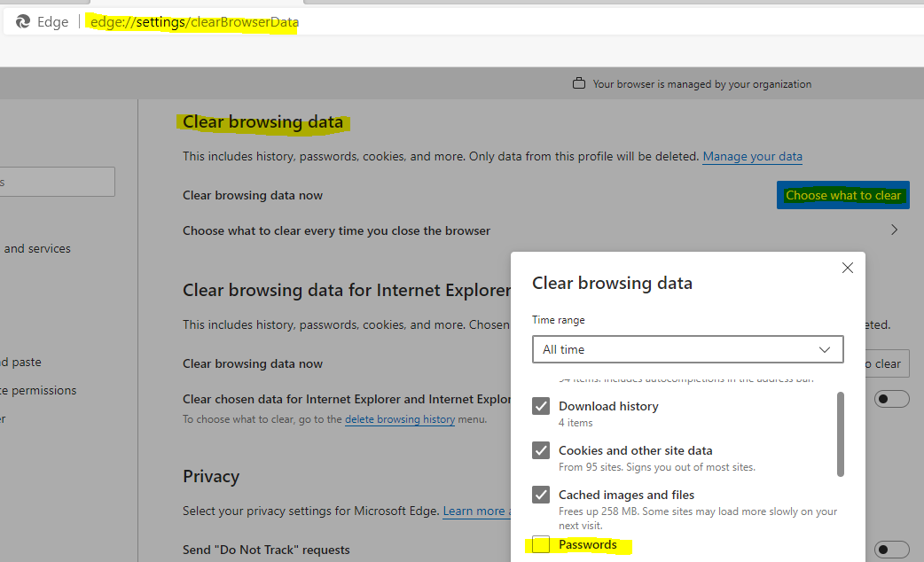The image size is (924, 562).
Task: Click the '4 items' download history text
Action: pos(576,422)
